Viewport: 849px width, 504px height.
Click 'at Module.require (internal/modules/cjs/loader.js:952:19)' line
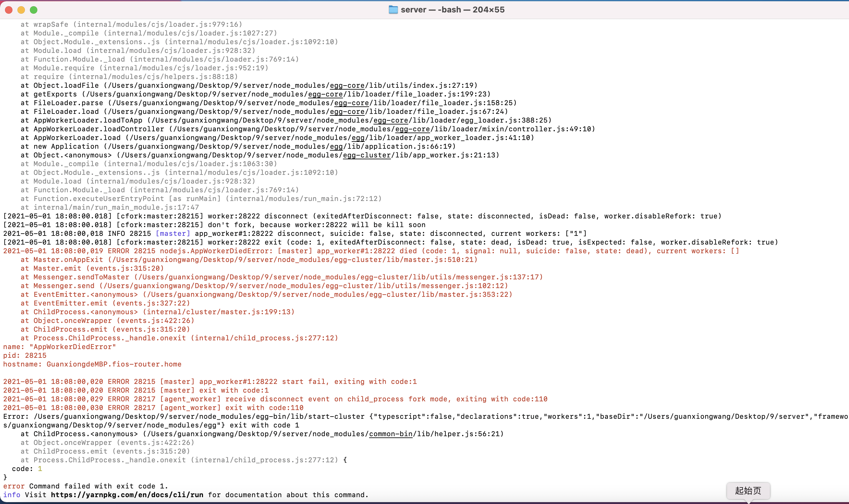coord(144,68)
